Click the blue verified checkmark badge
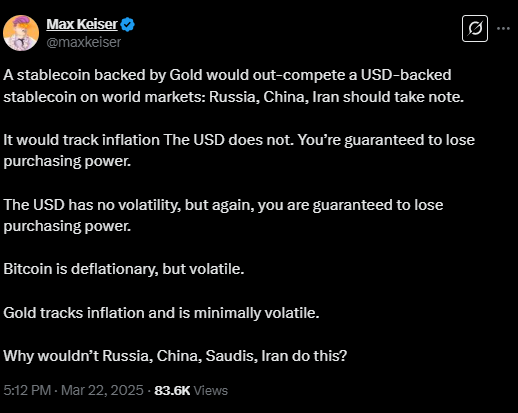The height and width of the screenshot is (413, 518). click(x=127, y=25)
